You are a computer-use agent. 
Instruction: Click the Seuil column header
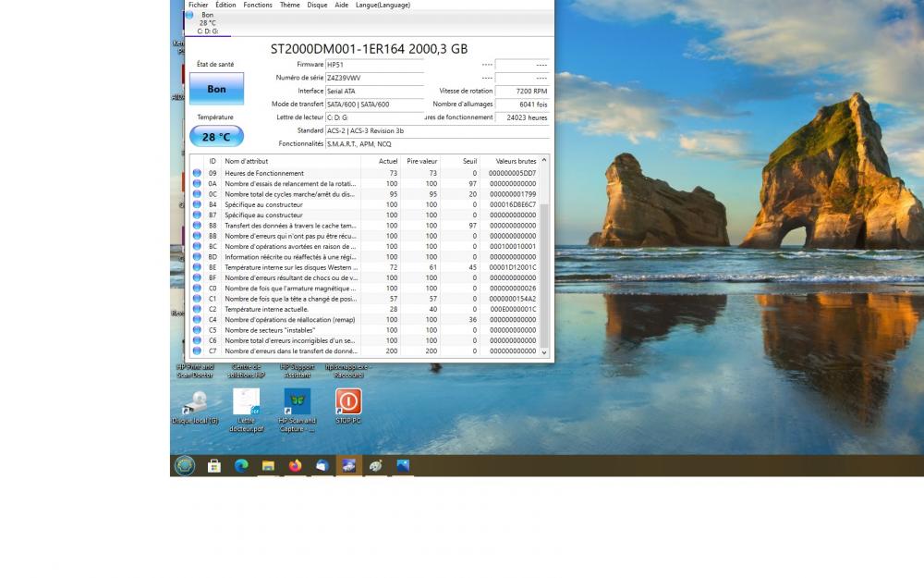tap(460, 161)
